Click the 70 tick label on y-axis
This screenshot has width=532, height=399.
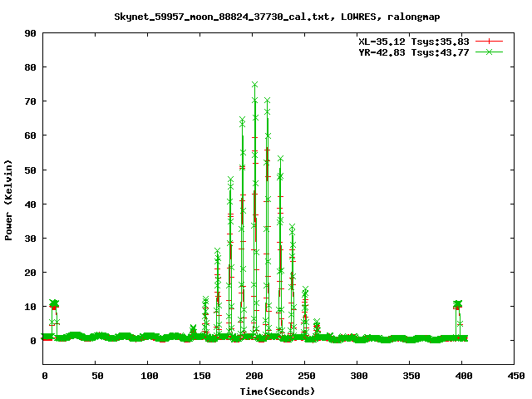(31, 101)
